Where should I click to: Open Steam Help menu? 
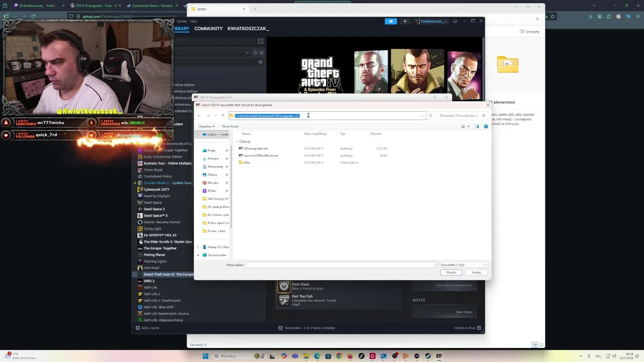click(194, 21)
